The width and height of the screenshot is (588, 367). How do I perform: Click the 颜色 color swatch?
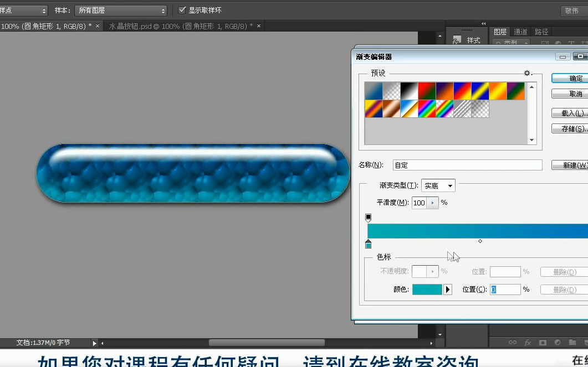pyautogui.click(x=427, y=289)
